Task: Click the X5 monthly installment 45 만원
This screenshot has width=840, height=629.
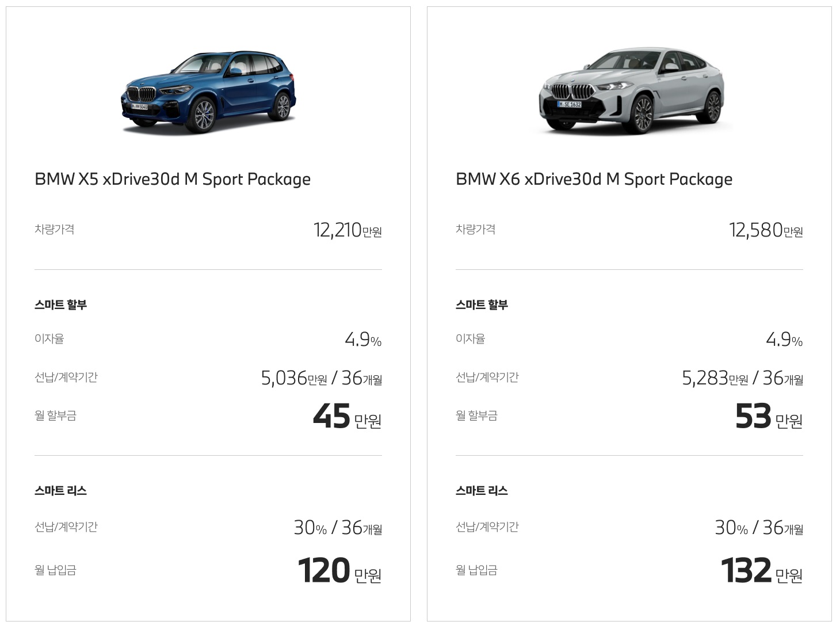Action: (x=348, y=417)
